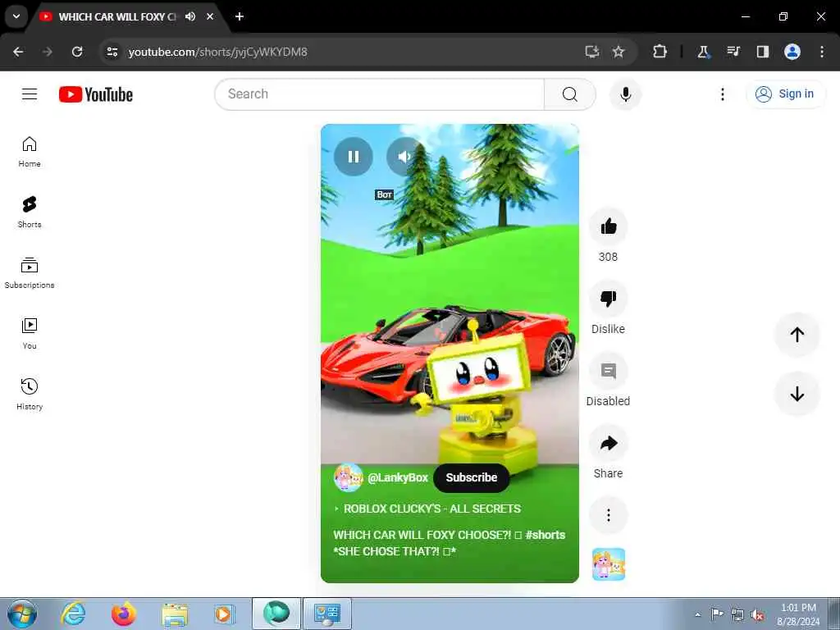Image resolution: width=840 pixels, height=630 pixels.
Task: Open the @LankyBox channel link
Action: (x=398, y=477)
